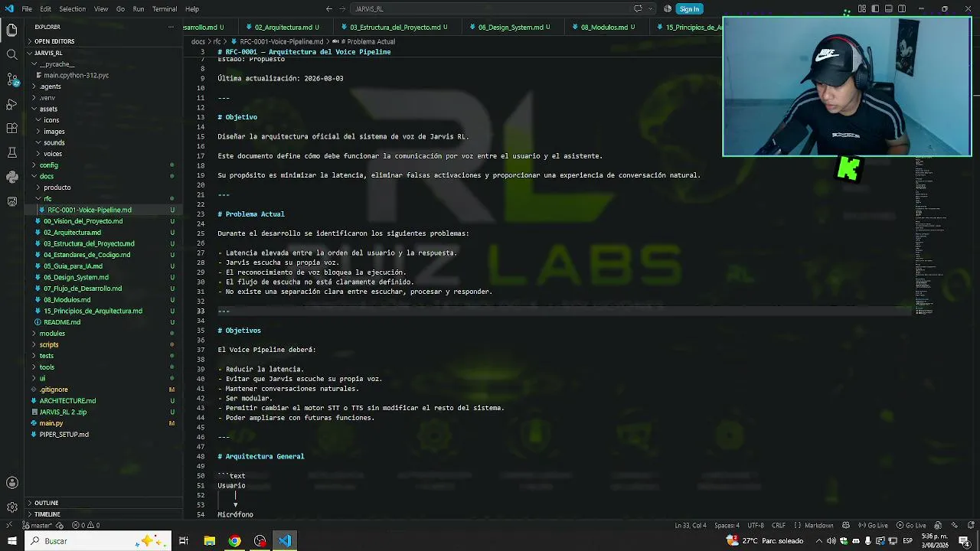Click the Spaces: 4 indentation setting

click(727, 526)
